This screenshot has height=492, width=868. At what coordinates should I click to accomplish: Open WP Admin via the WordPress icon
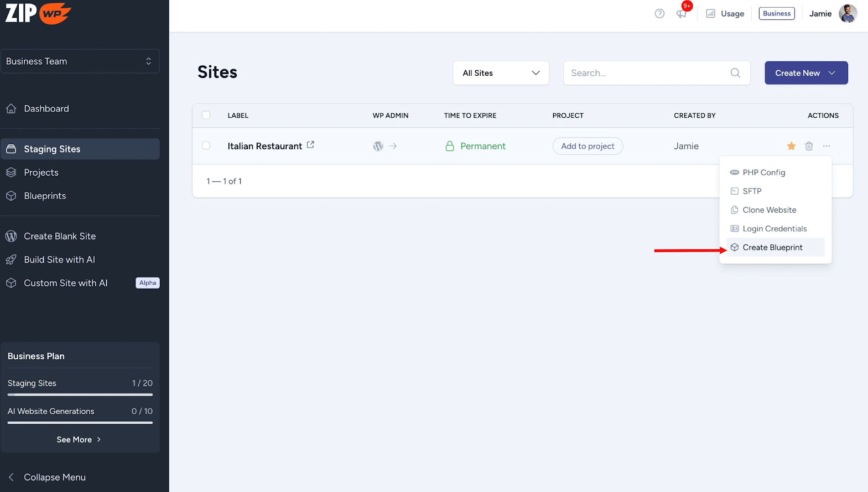pyautogui.click(x=378, y=146)
